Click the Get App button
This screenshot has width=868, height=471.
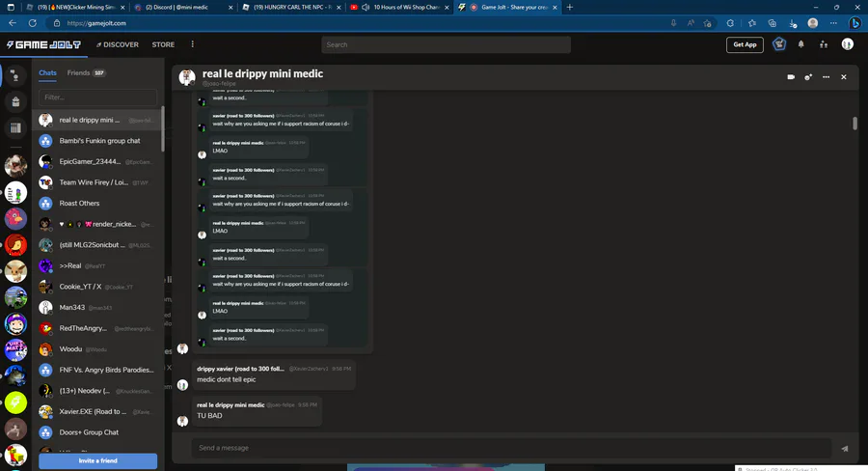(x=745, y=45)
